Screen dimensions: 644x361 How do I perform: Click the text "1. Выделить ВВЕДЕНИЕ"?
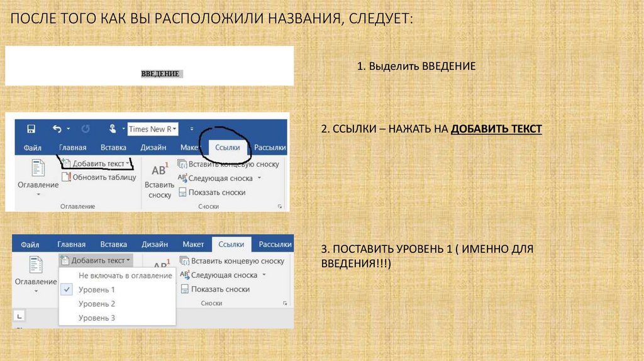[x=416, y=66]
